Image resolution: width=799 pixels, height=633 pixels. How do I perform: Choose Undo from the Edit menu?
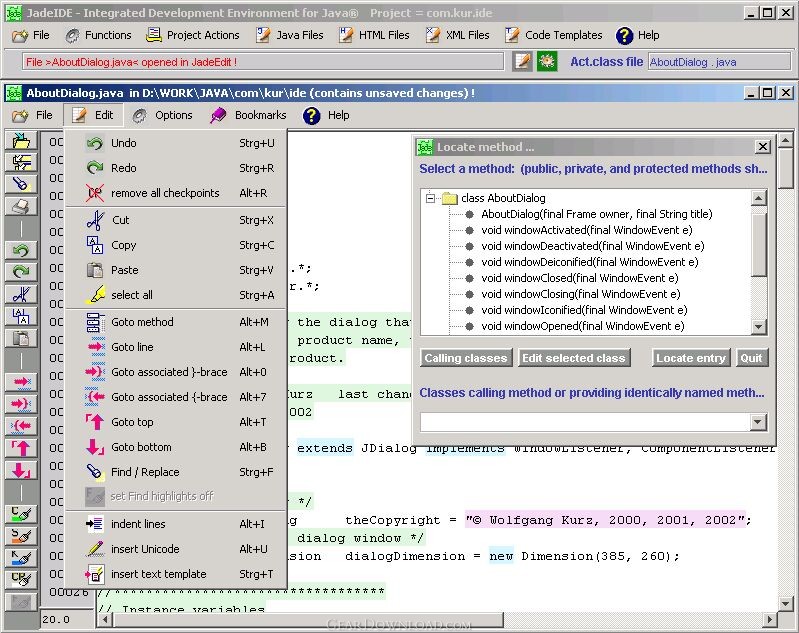click(176, 143)
